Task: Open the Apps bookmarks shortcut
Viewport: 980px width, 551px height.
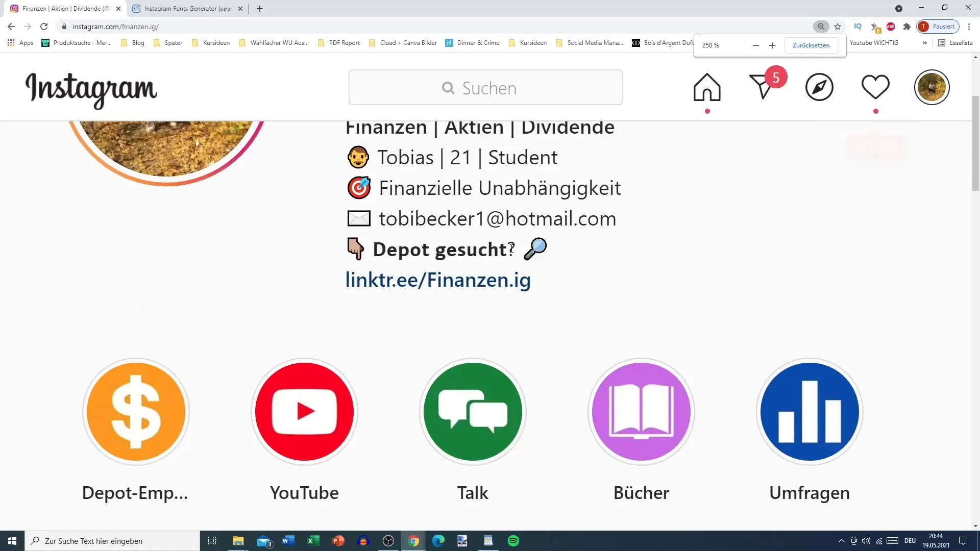Action: (20, 43)
